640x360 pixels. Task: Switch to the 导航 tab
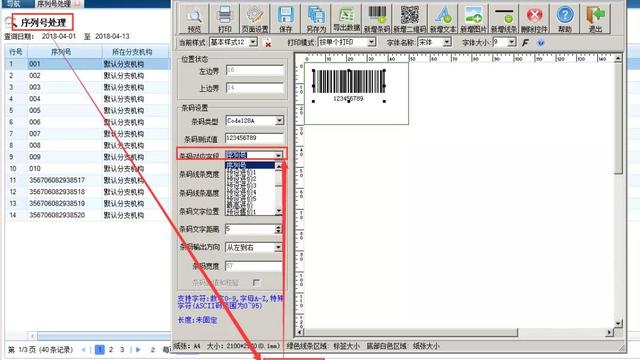pyautogui.click(x=14, y=4)
